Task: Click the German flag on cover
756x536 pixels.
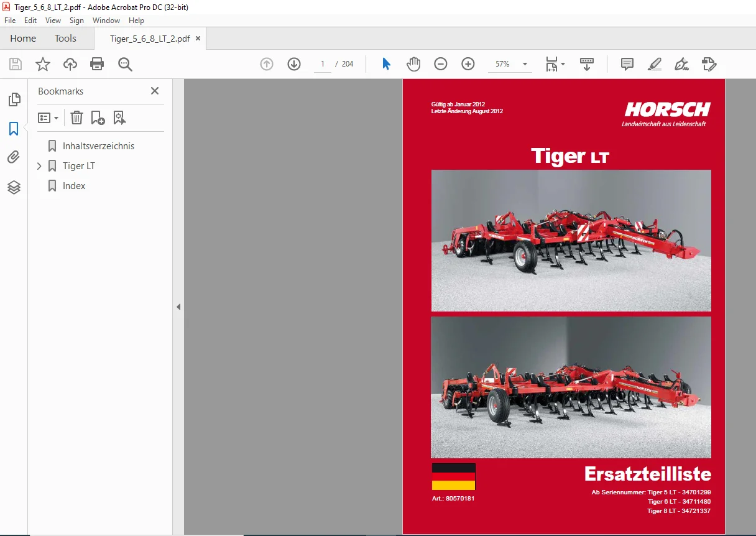Action: pos(453,477)
